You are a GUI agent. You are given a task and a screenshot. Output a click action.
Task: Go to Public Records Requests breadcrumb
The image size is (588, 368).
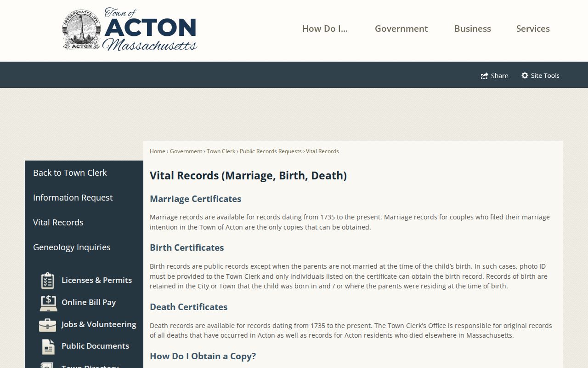(271, 151)
